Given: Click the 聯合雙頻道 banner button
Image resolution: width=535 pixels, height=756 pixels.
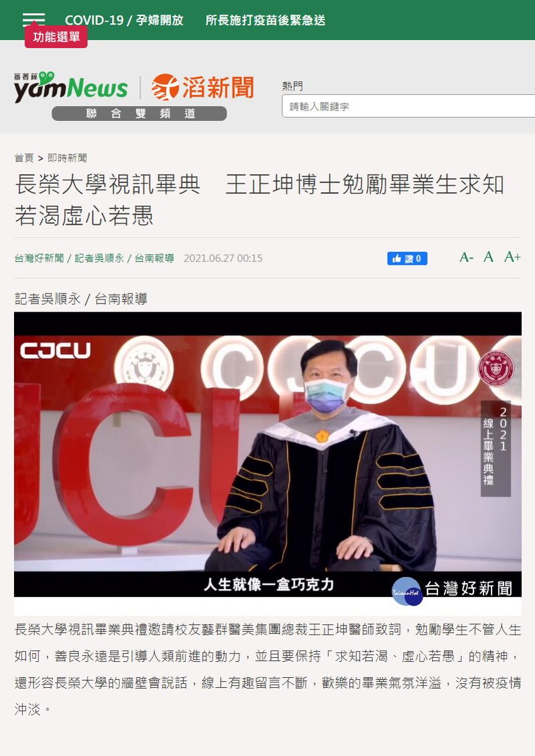Looking at the screenshot, I should click(139, 114).
